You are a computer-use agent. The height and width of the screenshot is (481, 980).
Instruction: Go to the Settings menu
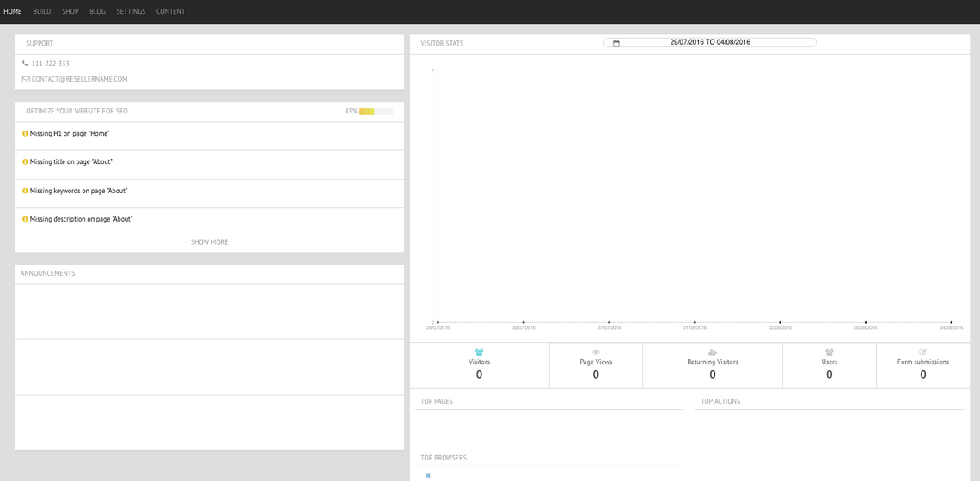[131, 11]
